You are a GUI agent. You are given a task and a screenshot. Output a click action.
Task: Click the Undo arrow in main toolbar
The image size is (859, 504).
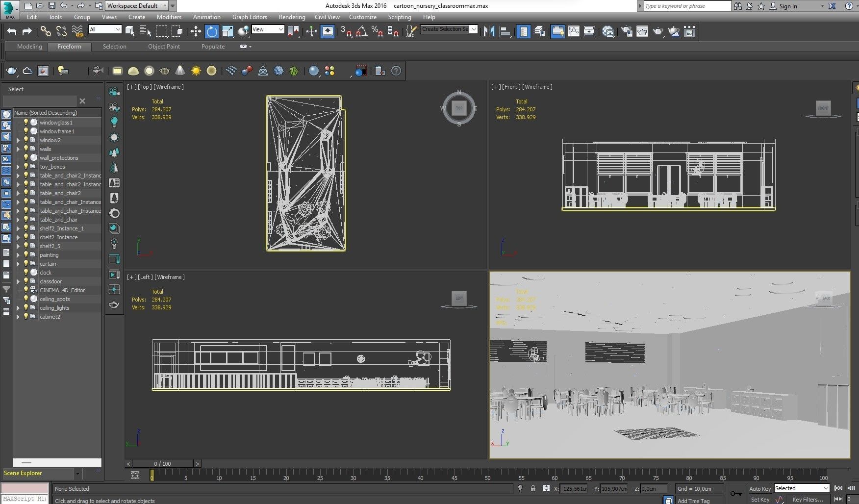click(x=12, y=32)
